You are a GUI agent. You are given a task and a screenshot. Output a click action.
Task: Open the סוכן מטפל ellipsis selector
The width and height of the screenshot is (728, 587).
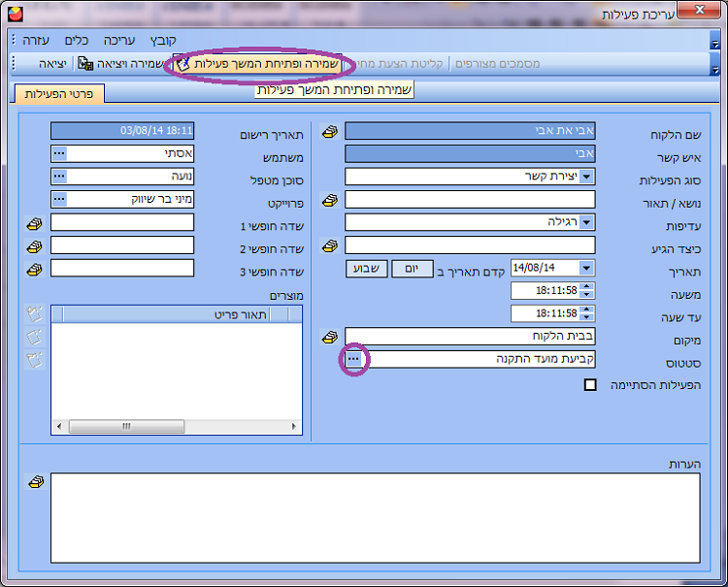pos(59,177)
